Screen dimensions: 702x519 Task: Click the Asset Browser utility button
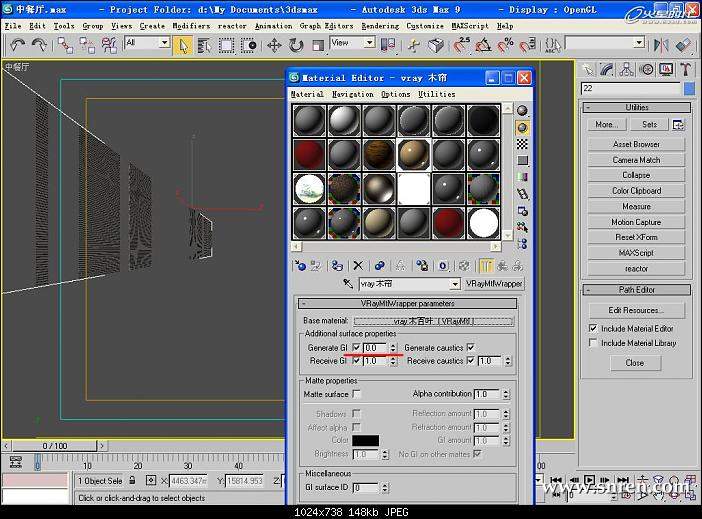pos(636,144)
